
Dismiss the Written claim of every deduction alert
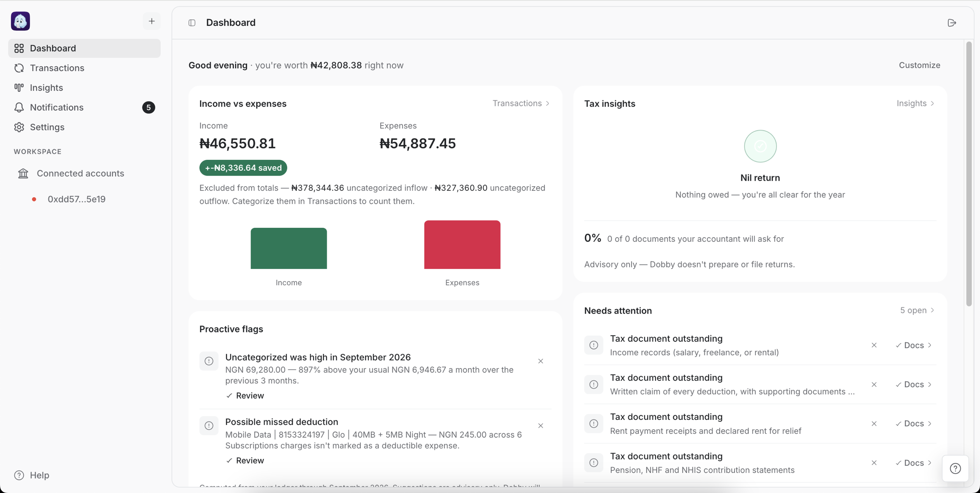[x=874, y=385]
